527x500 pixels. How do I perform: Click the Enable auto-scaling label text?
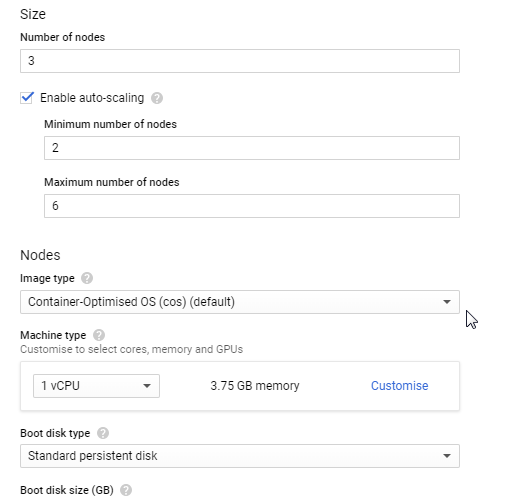[x=92, y=98]
